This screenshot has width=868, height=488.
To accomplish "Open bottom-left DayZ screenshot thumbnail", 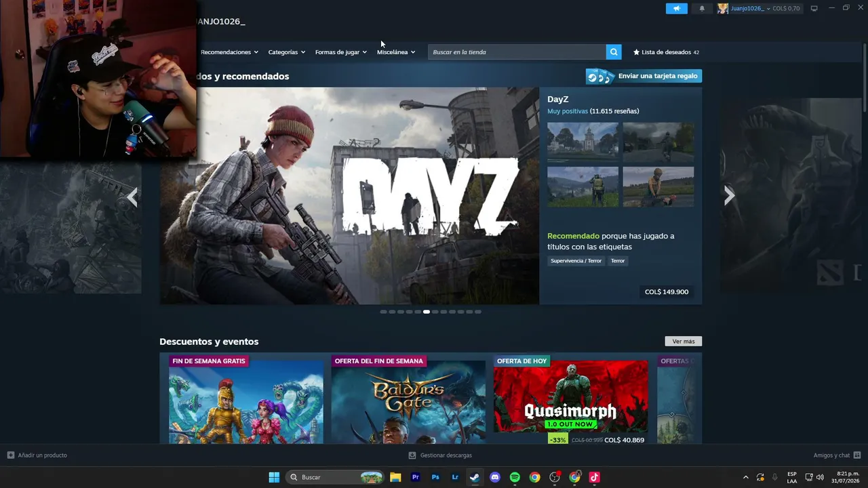I will 583,187.
